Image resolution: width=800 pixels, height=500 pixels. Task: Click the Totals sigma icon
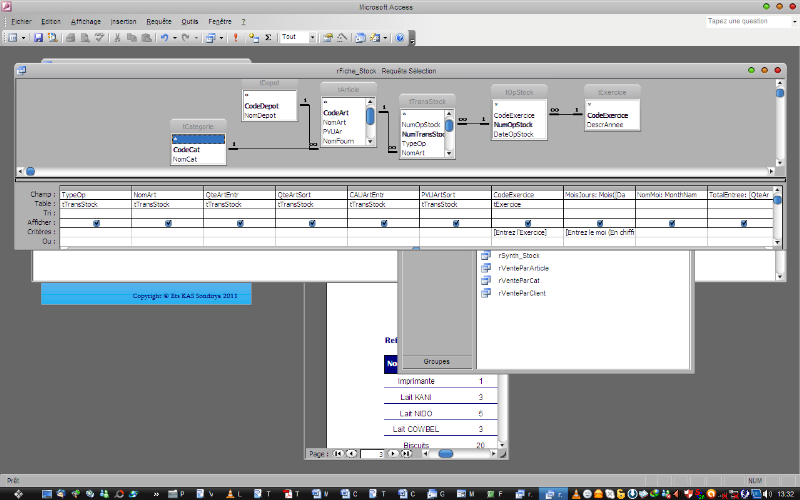pyautogui.click(x=267, y=38)
